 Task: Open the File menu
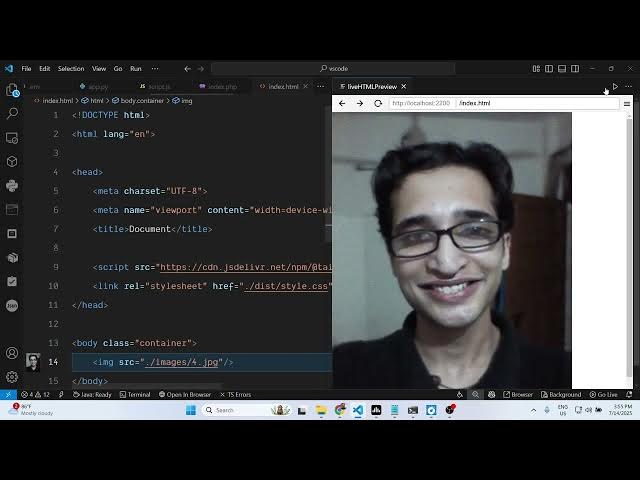pyautogui.click(x=26, y=69)
